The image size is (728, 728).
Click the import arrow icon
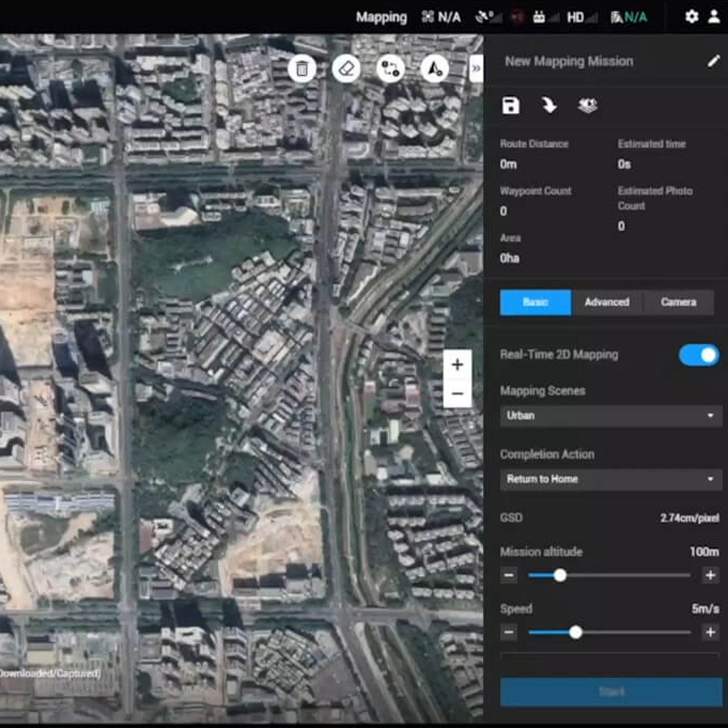coord(549,106)
